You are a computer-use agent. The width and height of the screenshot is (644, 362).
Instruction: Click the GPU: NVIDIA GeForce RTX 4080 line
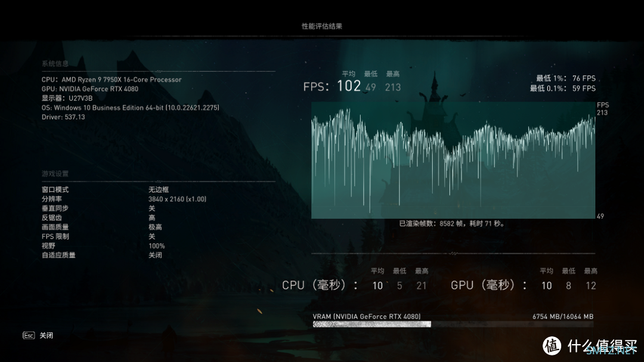tap(90, 89)
